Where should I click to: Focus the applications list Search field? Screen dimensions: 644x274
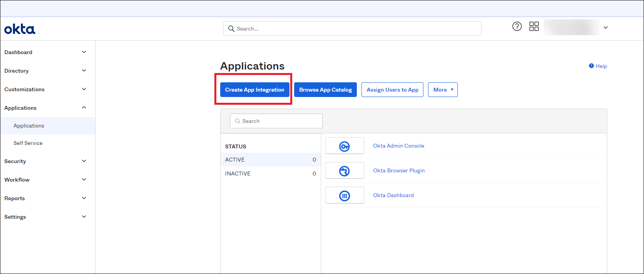coord(276,121)
